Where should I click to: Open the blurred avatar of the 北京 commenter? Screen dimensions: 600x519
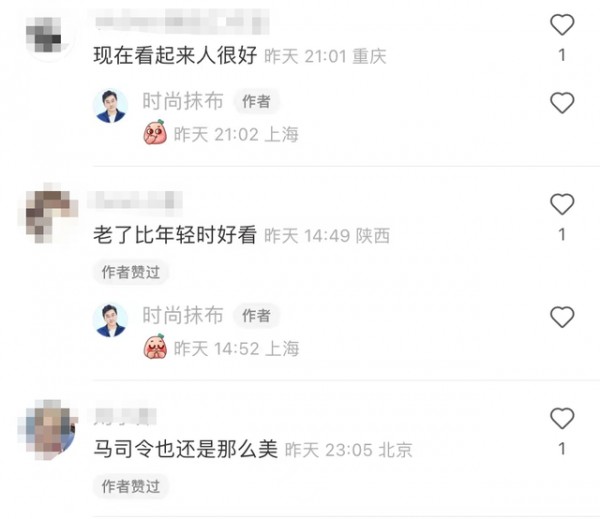47,429
